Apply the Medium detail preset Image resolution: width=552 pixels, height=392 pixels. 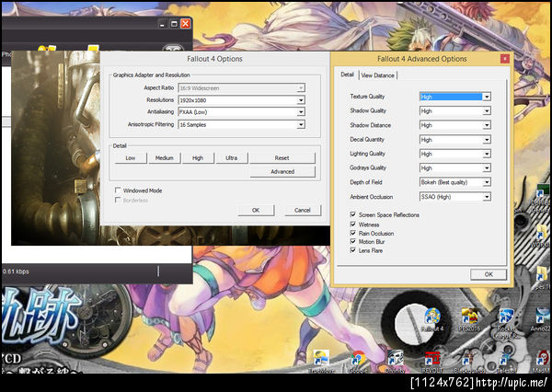[165, 158]
